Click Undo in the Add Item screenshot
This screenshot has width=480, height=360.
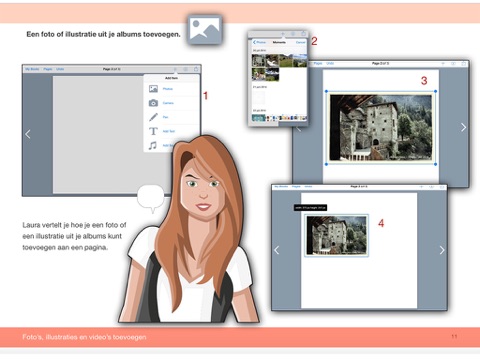coord(60,69)
